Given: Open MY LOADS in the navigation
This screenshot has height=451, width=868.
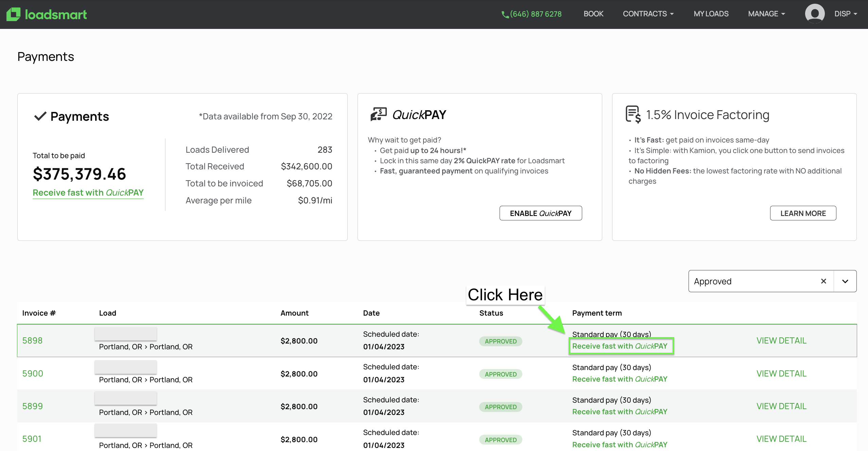Looking at the screenshot, I should pyautogui.click(x=711, y=14).
